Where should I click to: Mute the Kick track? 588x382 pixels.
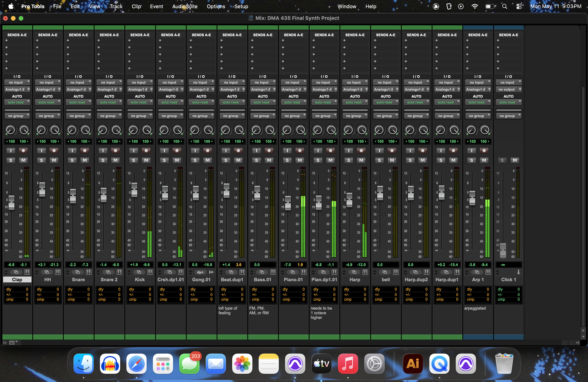coord(146,160)
